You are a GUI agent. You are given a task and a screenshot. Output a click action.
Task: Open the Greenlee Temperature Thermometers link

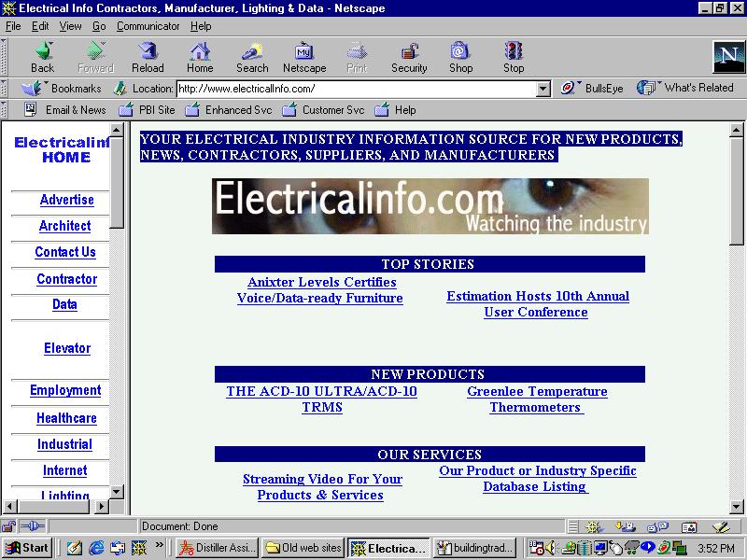click(537, 399)
